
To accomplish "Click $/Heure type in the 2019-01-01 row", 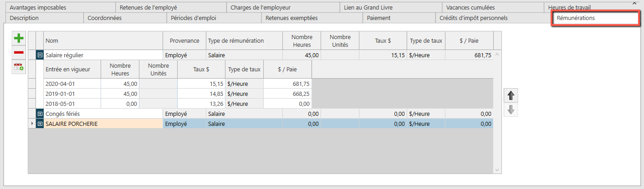I will point(244,94).
